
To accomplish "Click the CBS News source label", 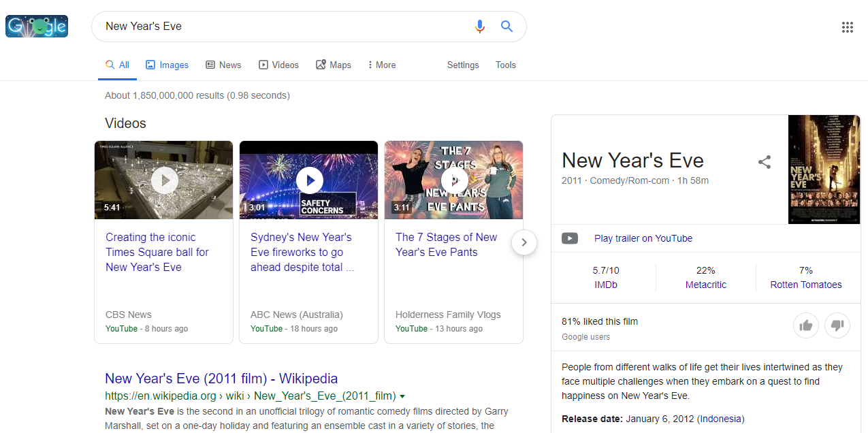I will [129, 315].
